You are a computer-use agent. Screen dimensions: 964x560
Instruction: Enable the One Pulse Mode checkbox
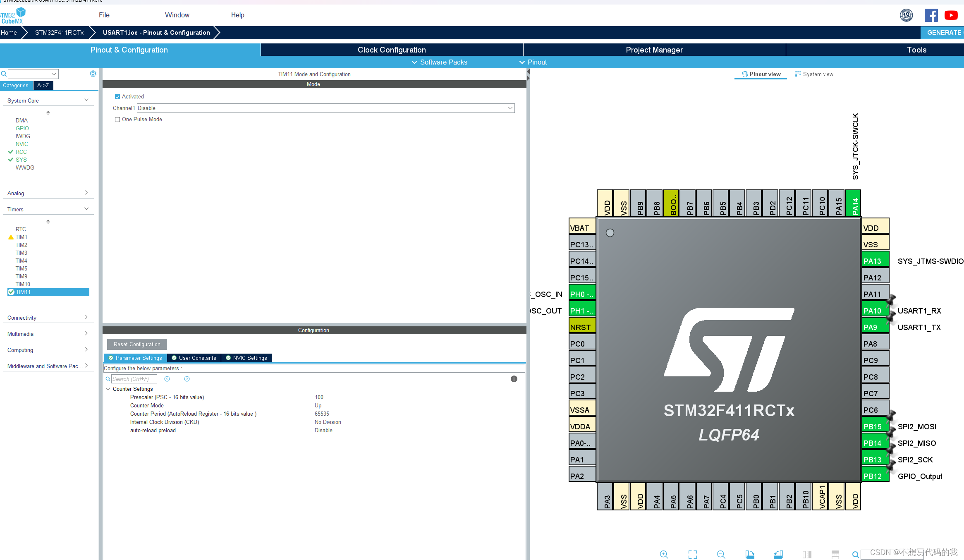pyautogui.click(x=117, y=120)
